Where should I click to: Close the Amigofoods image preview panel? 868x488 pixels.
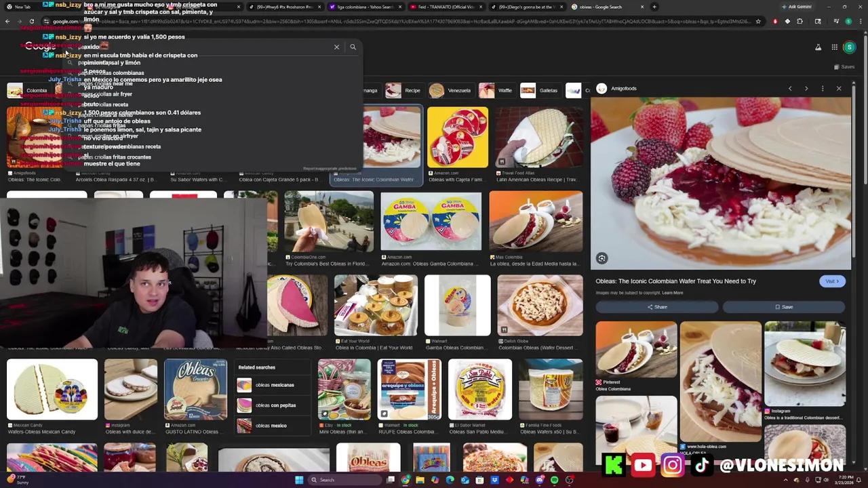(839, 89)
